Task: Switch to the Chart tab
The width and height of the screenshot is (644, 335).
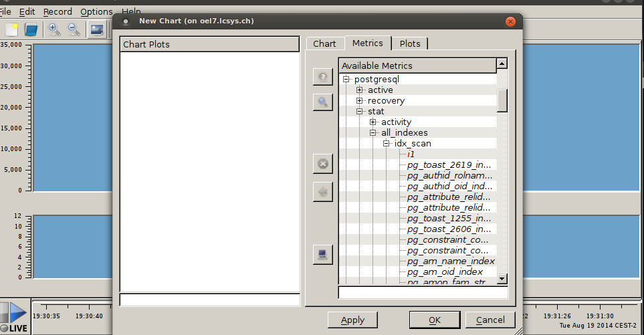Action: pos(324,43)
